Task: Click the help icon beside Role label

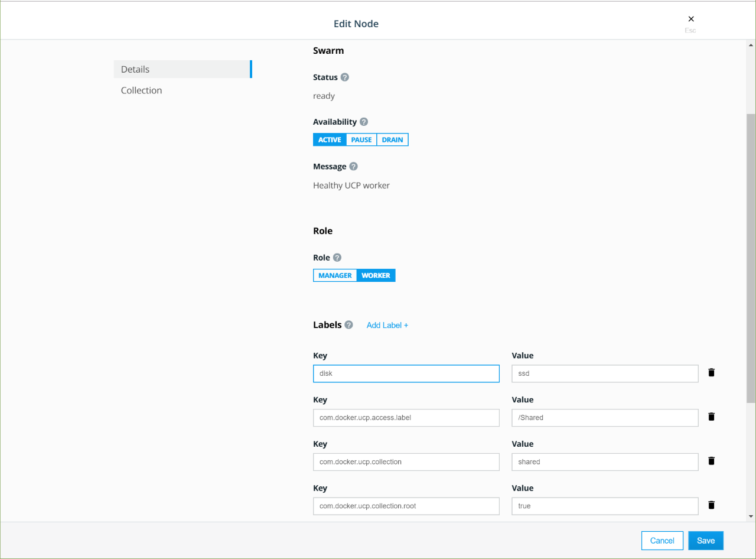Action: 337,258
